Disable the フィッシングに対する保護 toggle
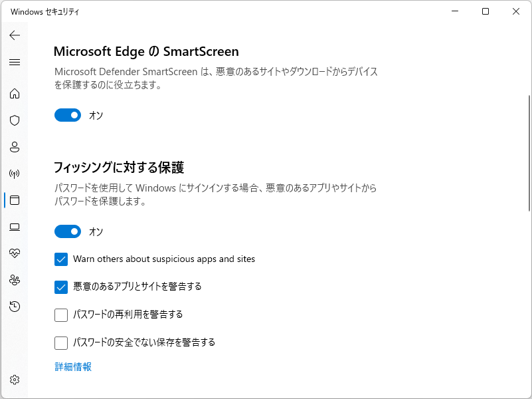This screenshot has width=532, height=399. click(68, 231)
